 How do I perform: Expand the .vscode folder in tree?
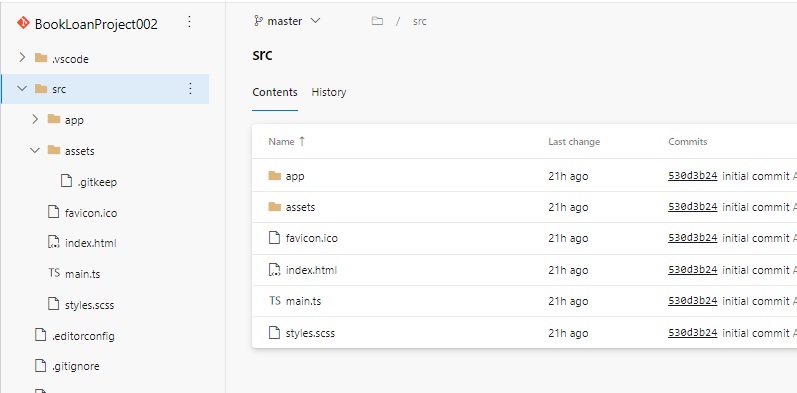point(22,57)
